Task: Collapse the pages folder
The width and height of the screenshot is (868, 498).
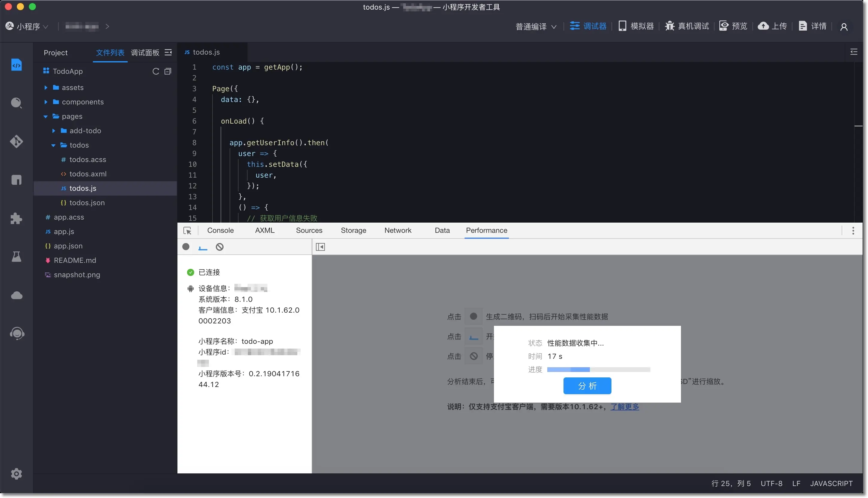Action: tap(45, 116)
